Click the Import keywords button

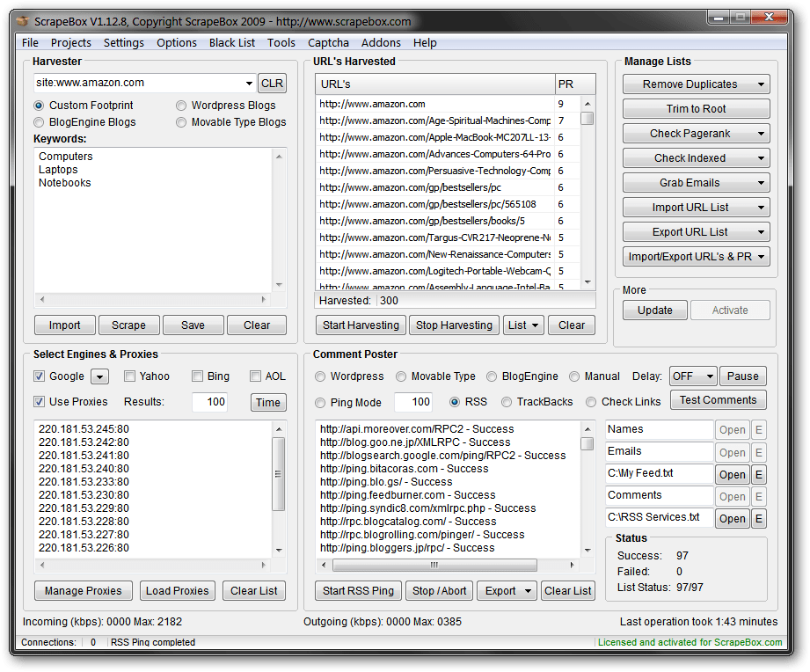(64, 325)
